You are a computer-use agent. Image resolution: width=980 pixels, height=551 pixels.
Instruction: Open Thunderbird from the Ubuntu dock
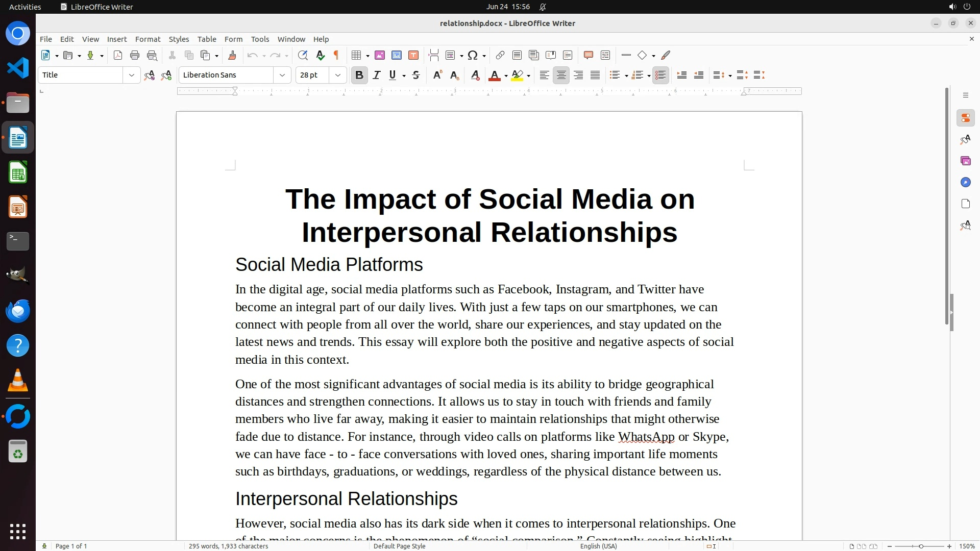[18, 311]
